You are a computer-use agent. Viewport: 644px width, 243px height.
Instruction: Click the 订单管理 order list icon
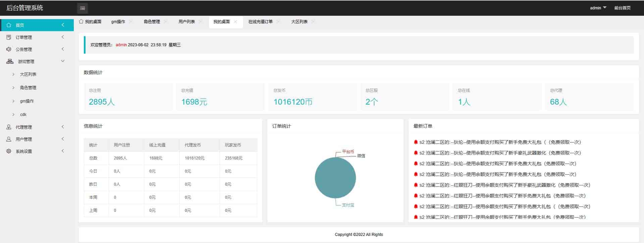(x=9, y=37)
